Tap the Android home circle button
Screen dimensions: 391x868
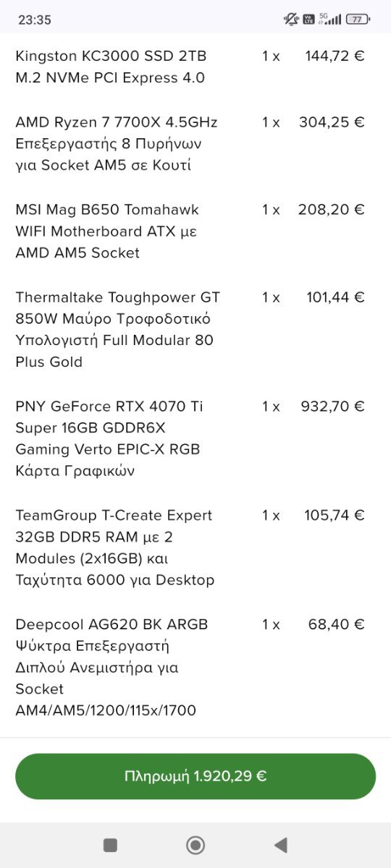click(x=195, y=844)
